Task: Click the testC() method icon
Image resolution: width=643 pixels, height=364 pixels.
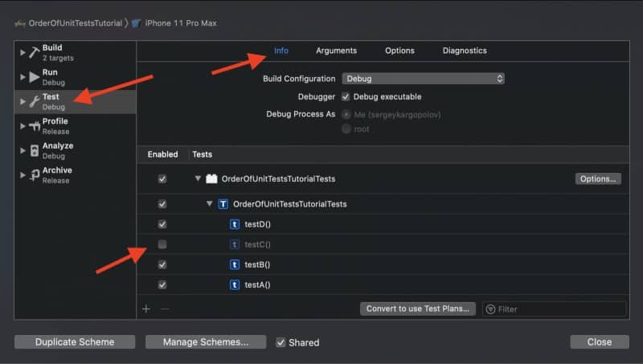Action: click(x=235, y=244)
